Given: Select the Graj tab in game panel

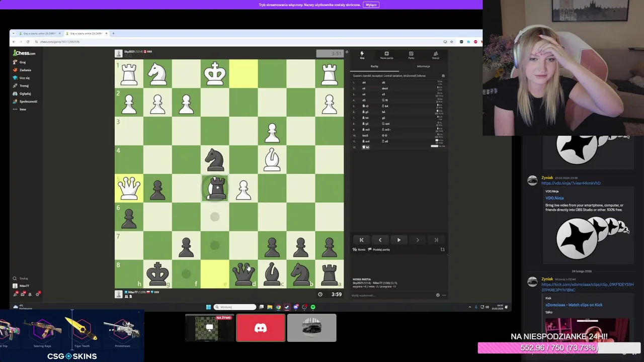Looking at the screenshot, I should pyautogui.click(x=362, y=55).
